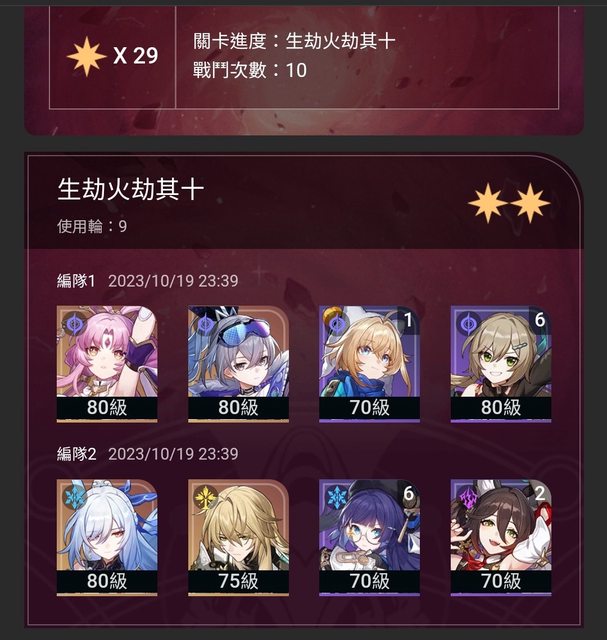Select the brown-haired green-eyed level 80 character
This screenshot has height=640, width=607.
click(x=501, y=364)
